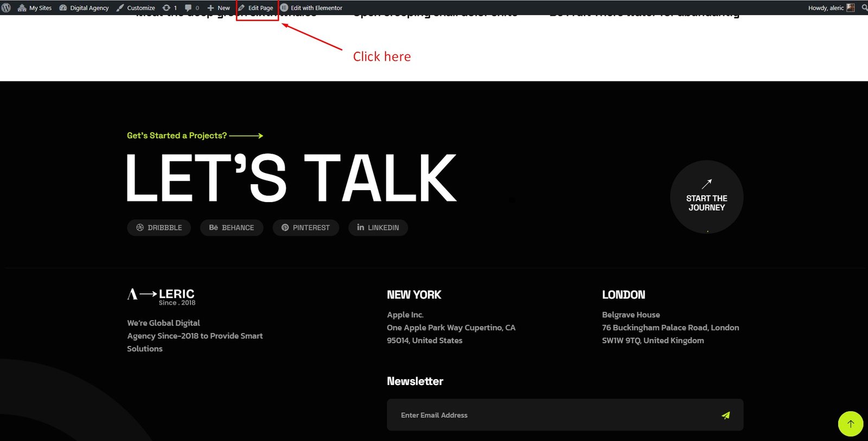
Task: Click the WordPress logo icon
Action: (7, 8)
